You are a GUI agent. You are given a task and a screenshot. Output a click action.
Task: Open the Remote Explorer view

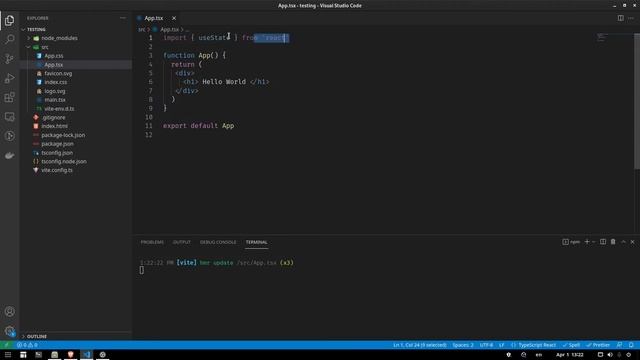tap(9, 117)
